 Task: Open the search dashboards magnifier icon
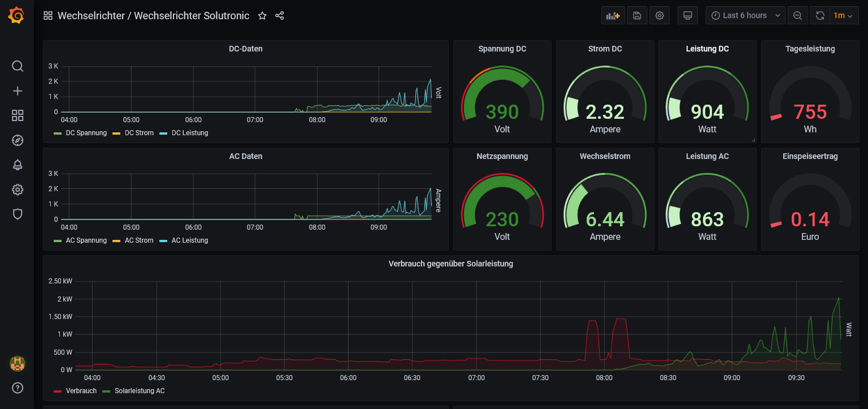[x=18, y=66]
